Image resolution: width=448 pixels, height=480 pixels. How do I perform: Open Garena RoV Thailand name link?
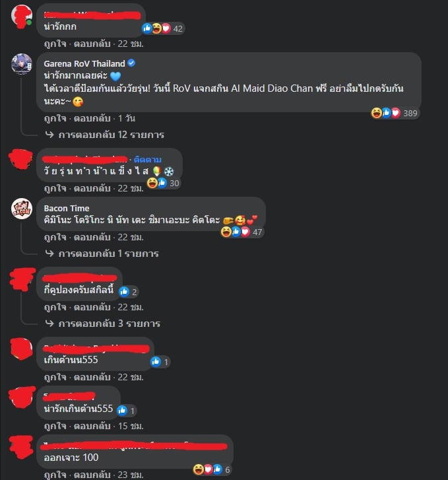pos(84,63)
